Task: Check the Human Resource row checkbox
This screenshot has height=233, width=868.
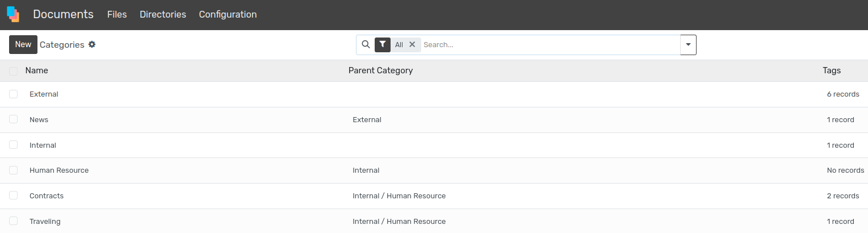Action: pos(13,170)
